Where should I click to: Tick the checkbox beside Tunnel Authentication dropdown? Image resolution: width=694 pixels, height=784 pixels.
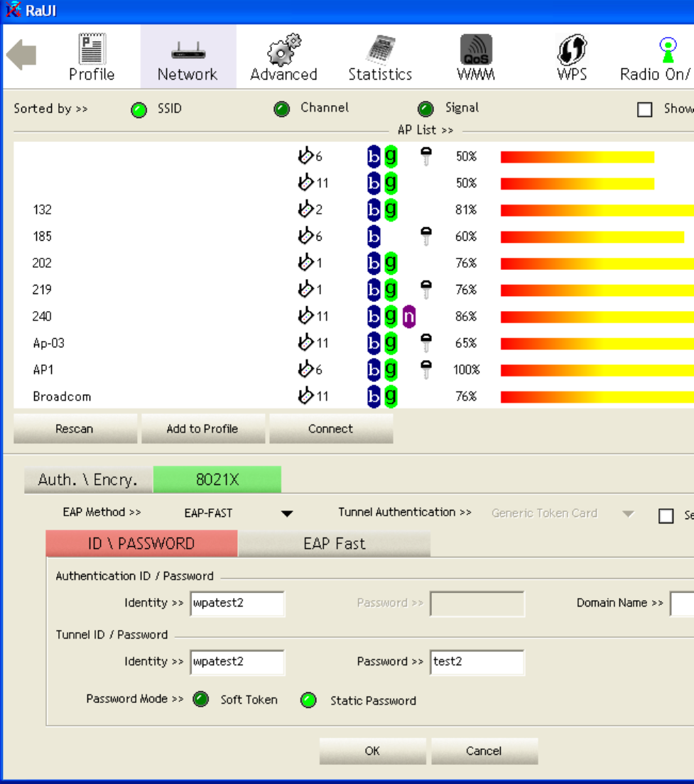click(666, 516)
